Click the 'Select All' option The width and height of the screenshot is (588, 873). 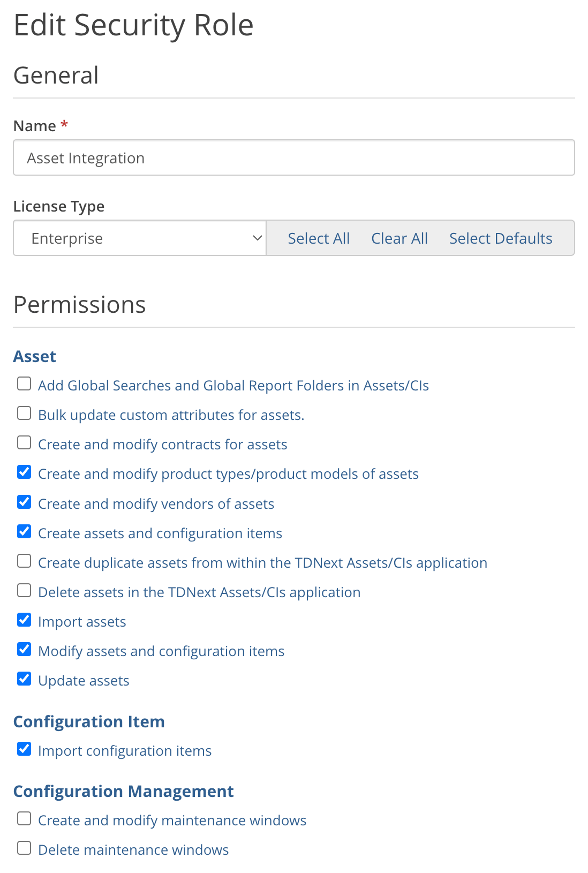[319, 238]
